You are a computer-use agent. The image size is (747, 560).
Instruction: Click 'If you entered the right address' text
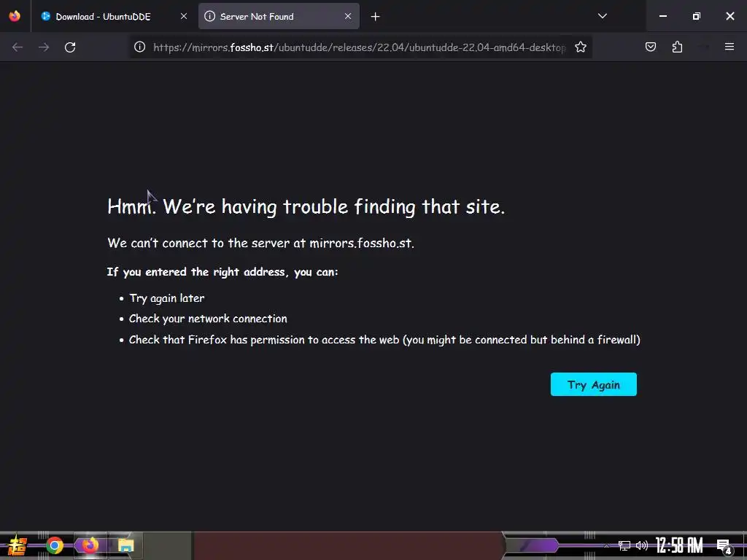pyautogui.click(x=222, y=272)
